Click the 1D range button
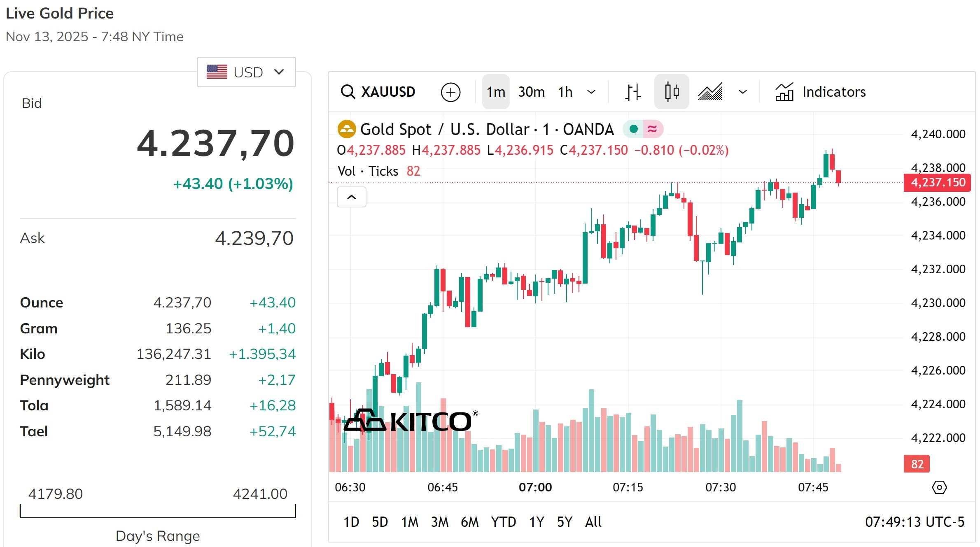 pos(351,521)
